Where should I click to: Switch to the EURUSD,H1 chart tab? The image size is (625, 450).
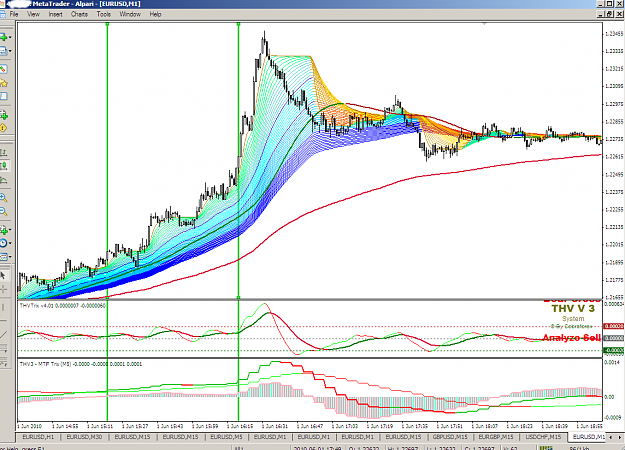click(x=38, y=437)
